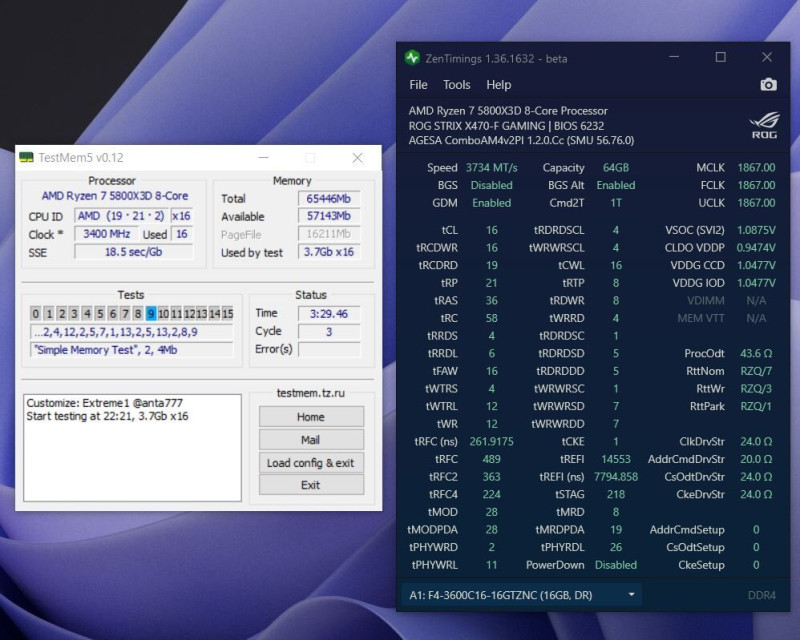Click the tCL value 16
Viewport: 800px width, 640px height.
pos(491,230)
